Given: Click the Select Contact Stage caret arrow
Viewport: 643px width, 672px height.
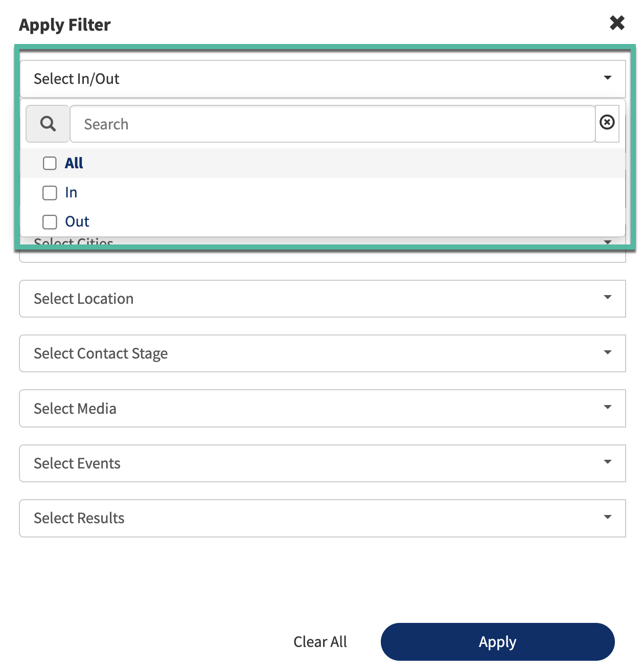Looking at the screenshot, I should (x=607, y=352).
